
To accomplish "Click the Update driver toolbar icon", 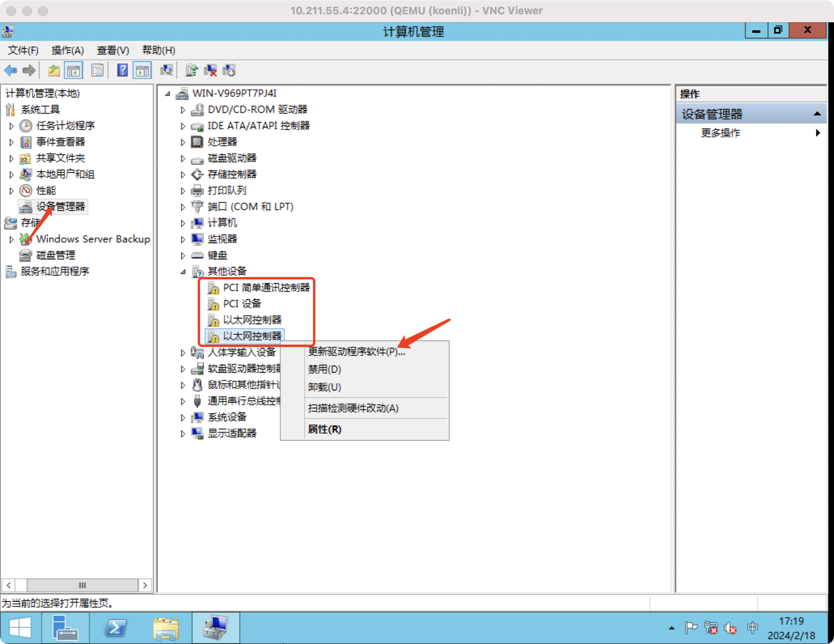I will click(x=191, y=70).
